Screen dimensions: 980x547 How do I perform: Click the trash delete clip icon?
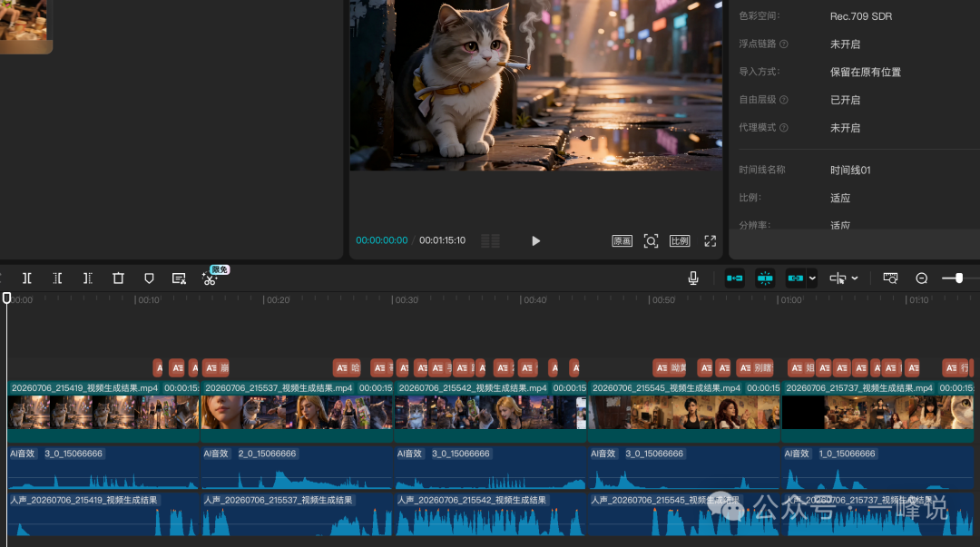[118, 278]
